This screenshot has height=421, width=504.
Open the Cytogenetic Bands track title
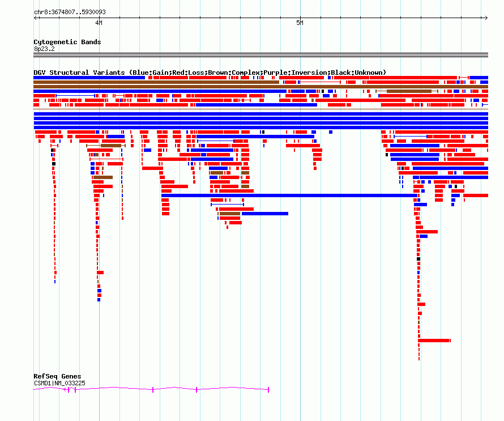coord(67,42)
